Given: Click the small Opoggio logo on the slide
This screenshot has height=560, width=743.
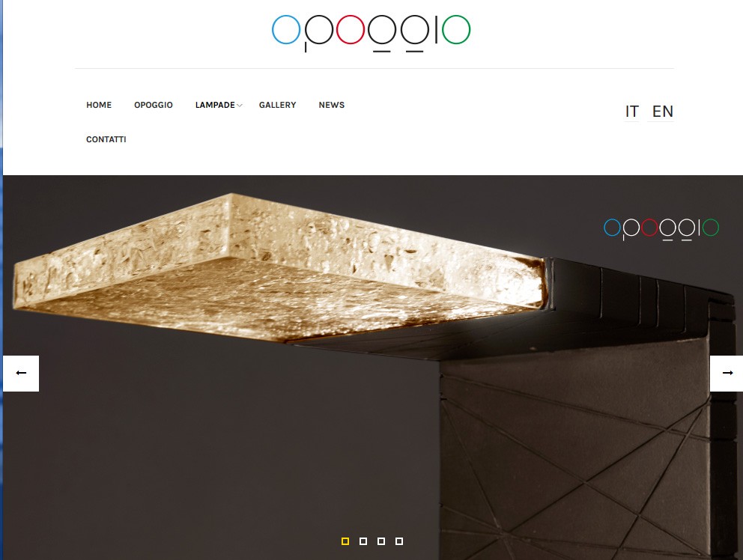Looking at the screenshot, I should point(661,229).
